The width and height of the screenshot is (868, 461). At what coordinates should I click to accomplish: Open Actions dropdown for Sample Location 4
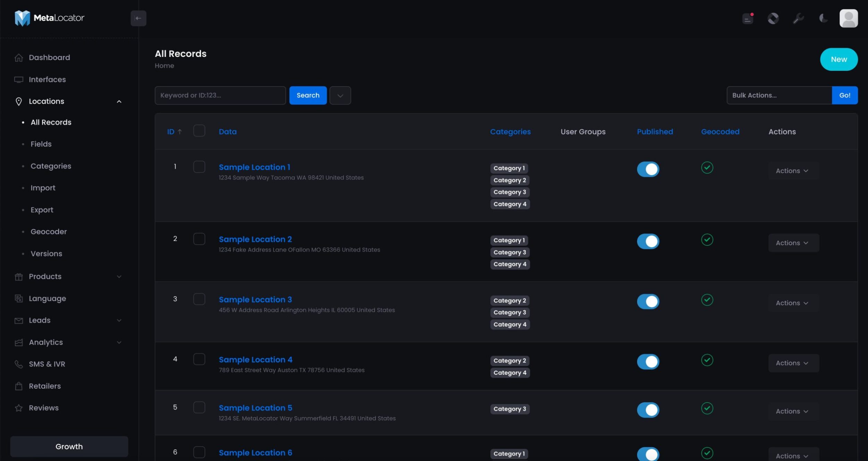[x=793, y=363]
